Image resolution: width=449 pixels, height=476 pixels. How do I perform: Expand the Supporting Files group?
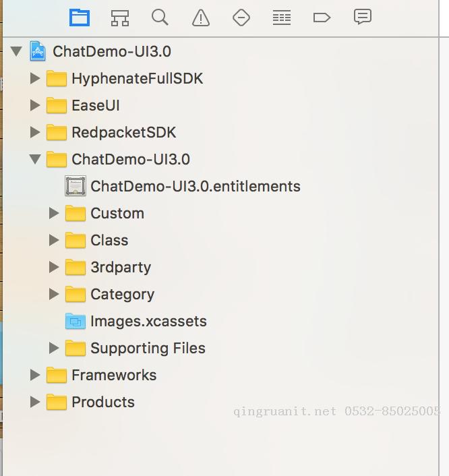point(54,348)
